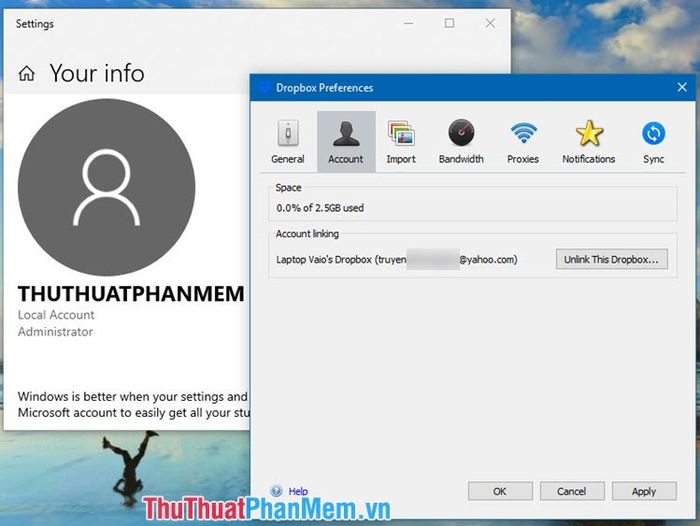Image resolution: width=700 pixels, height=526 pixels.
Task: Click the Dropbox logo in the title bar
Action: [x=264, y=87]
